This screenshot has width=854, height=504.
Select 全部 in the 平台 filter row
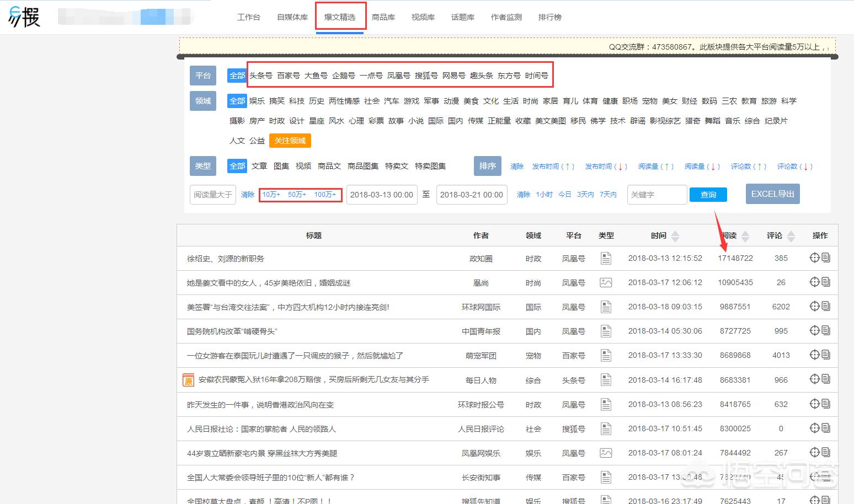237,76
